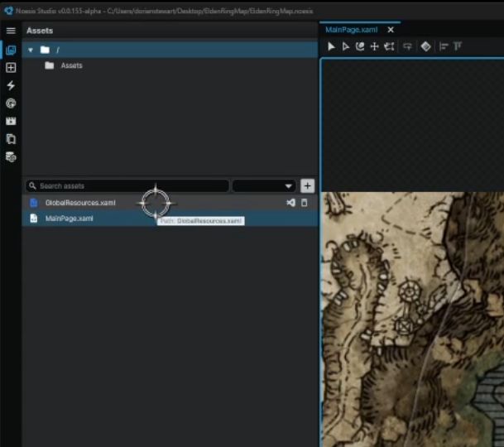Viewport: 504px width, 447px height.
Task: Choose the outlined arrow direct-select tool
Action: pyautogui.click(x=346, y=46)
